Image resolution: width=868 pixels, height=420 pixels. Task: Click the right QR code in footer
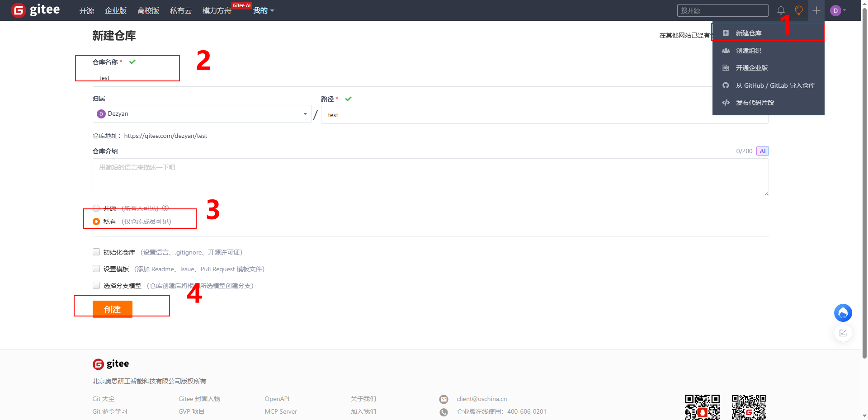pyautogui.click(x=749, y=407)
